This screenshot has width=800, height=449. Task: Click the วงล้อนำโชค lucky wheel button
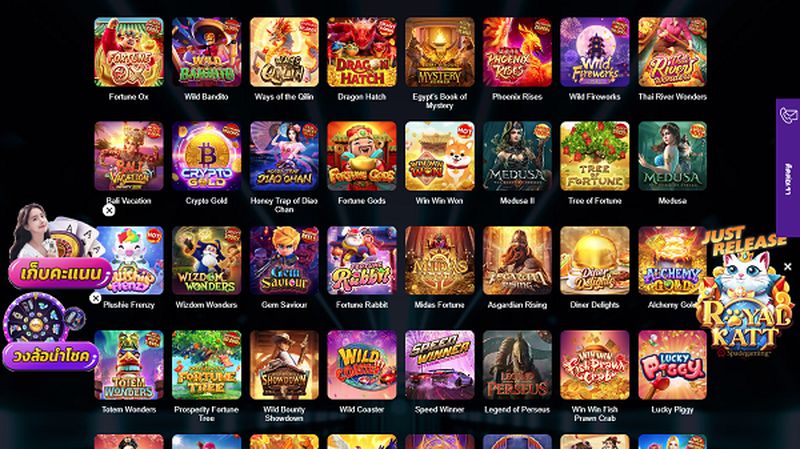(x=50, y=356)
